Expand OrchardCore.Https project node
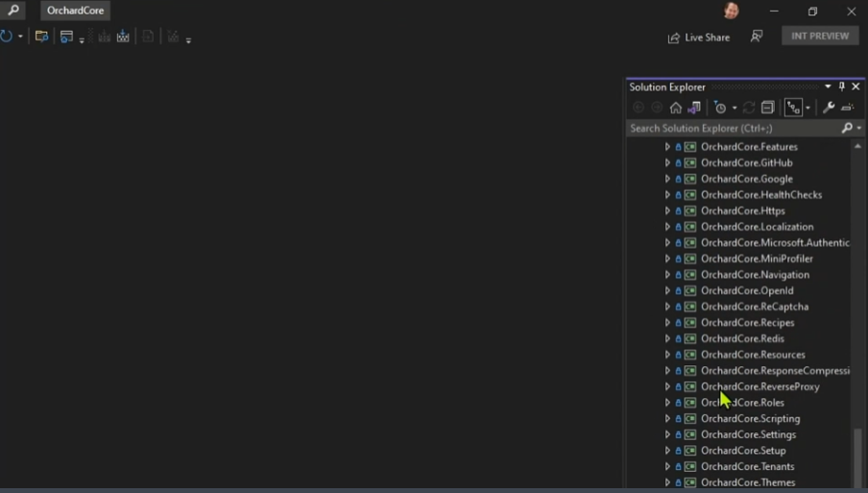868x493 pixels. coord(667,211)
